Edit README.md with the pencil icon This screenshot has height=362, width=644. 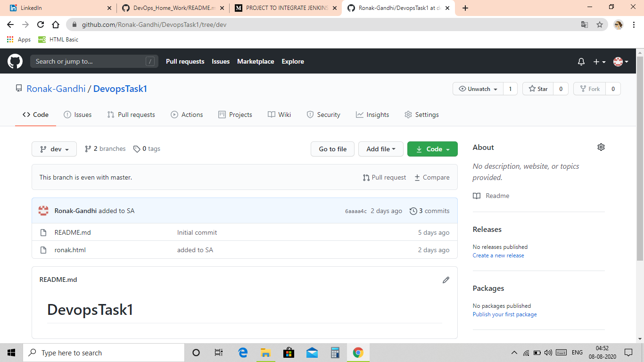coord(446,280)
